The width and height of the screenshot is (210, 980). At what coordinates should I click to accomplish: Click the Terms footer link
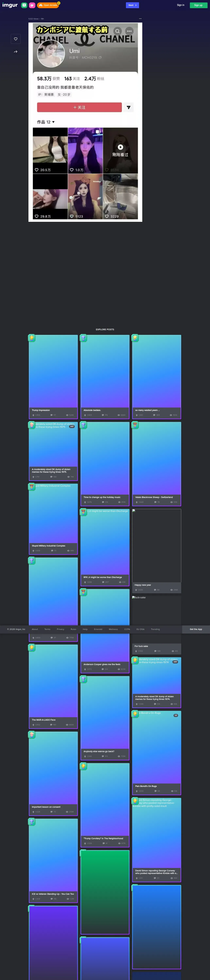(47, 629)
